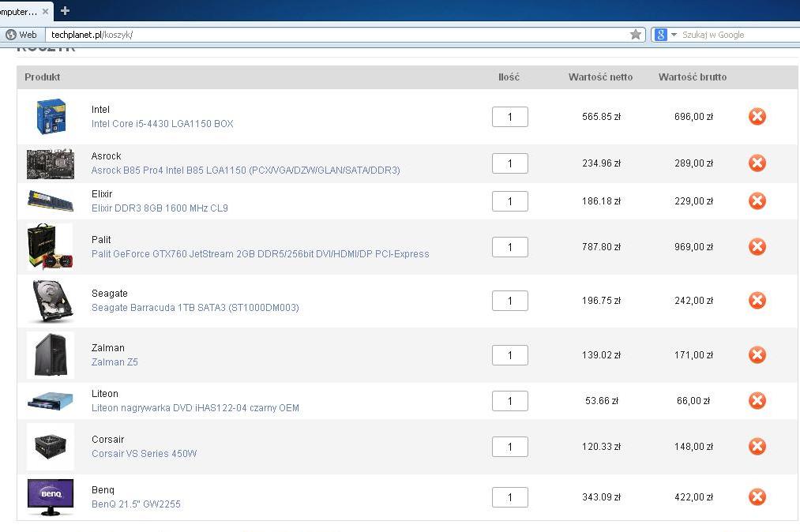Remove Zalman Z5 from cart
The image size is (800, 532).
point(757,354)
